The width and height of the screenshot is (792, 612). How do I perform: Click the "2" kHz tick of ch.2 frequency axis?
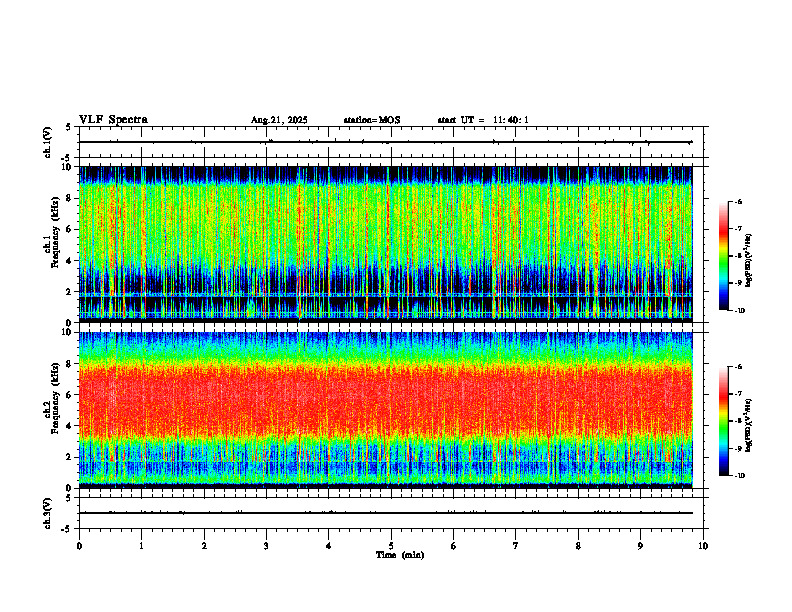[x=70, y=457]
